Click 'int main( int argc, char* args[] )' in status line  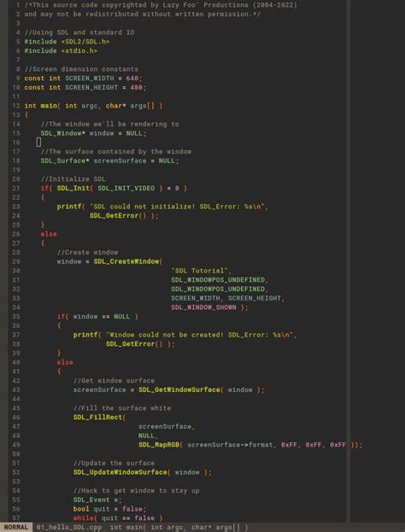click(179, 528)
